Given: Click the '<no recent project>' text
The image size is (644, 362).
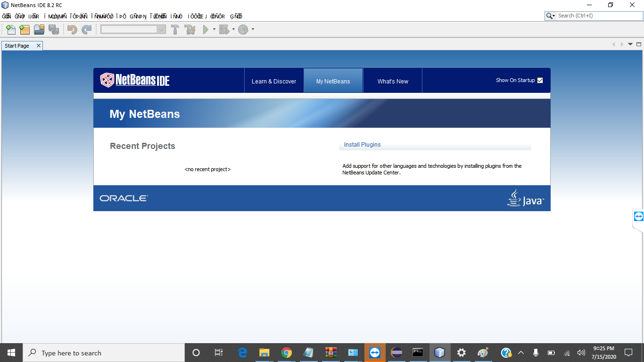Looking at the screenshot, I should coord(207,169).
